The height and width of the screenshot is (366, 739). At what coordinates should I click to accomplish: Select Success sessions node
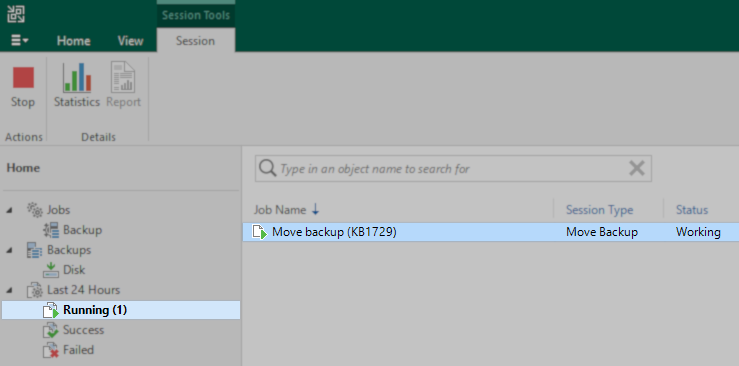[83, 330]
